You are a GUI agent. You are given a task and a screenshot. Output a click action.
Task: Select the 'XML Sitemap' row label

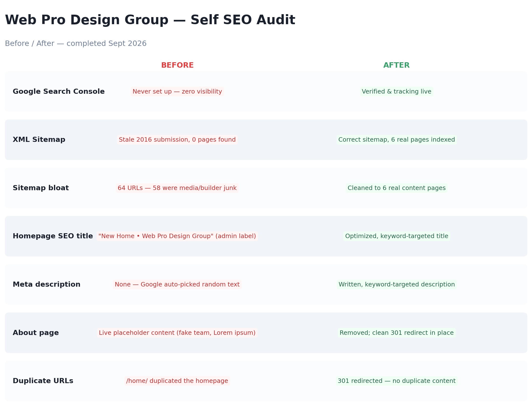(x=39, y=140)
